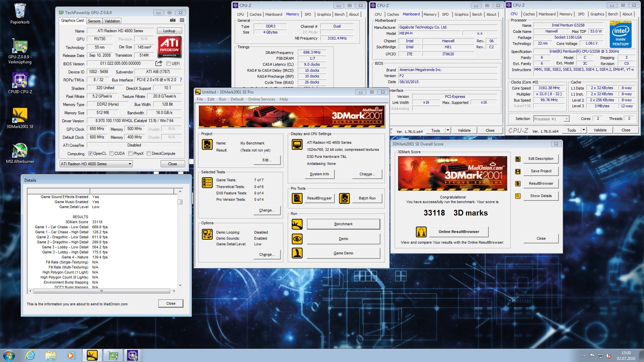The image size is (644, 362).
Task: Click the GPU-Z screenshot camera icon
Action: tap(172, 20)
